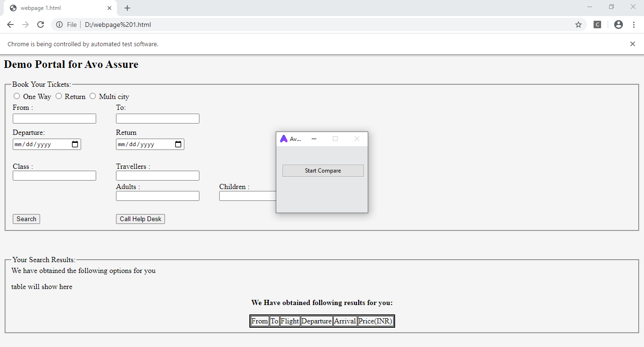
Task: Open the Departure date calendar picker
Action: (75, 144)
